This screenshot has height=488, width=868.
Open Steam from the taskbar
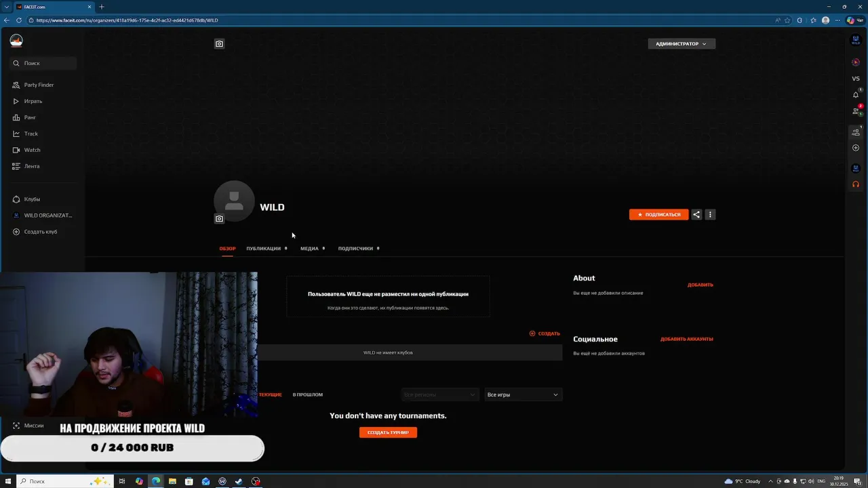coord(239,481)
